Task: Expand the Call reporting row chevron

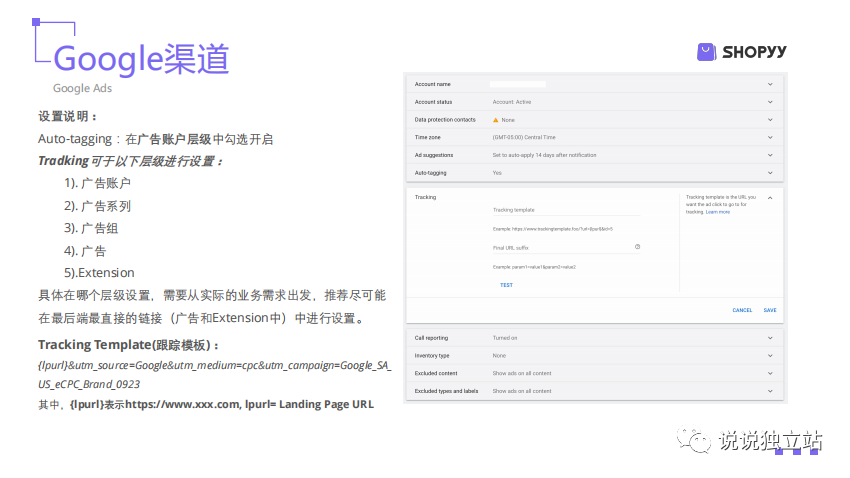Action: point(770,338)
